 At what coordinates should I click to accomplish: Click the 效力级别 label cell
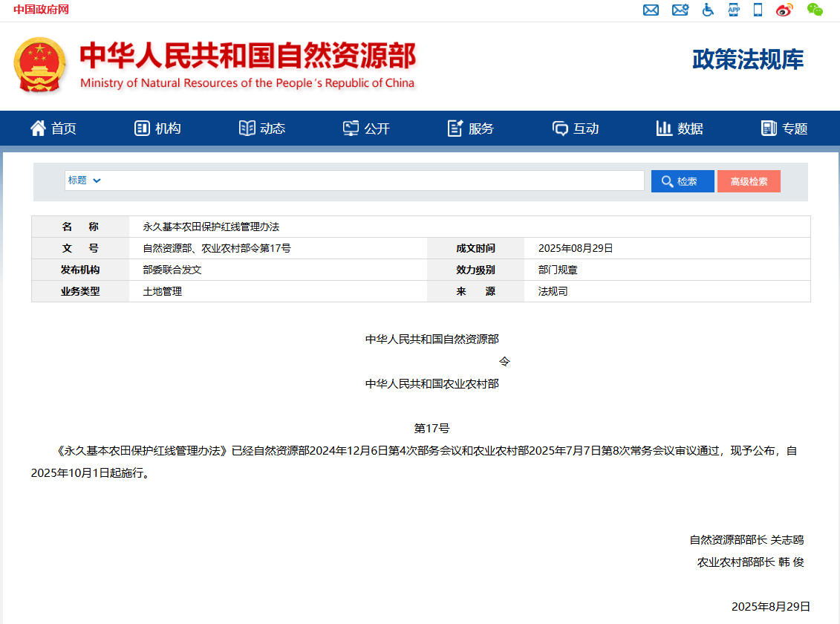click(x=475, y=270)
